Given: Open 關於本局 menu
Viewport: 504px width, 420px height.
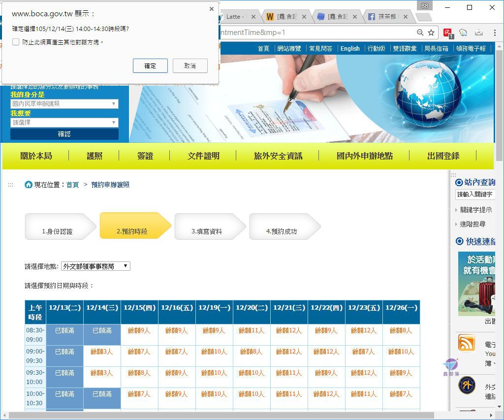Looking at the screenshot, I should pyautogui.click(x=36, y=156).
